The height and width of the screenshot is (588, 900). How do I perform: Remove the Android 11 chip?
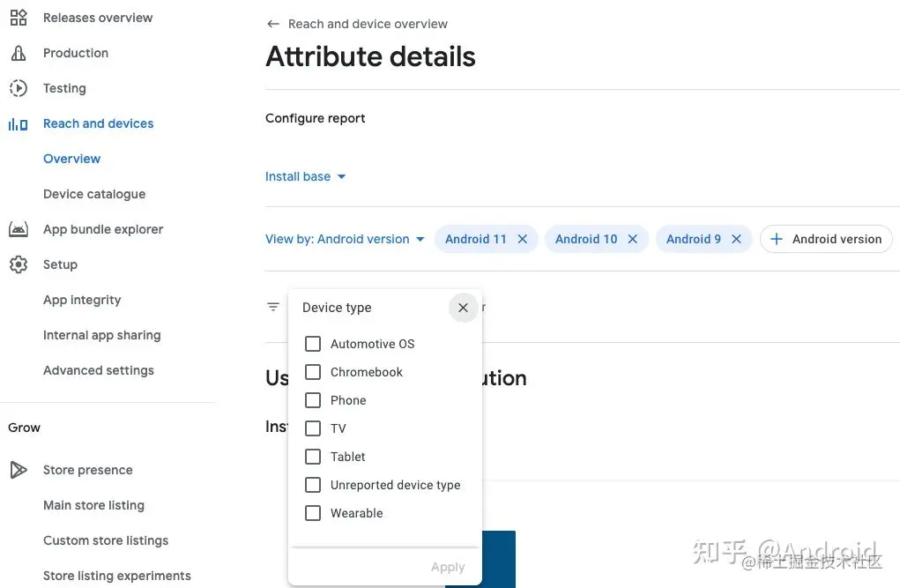coord(523,239)
